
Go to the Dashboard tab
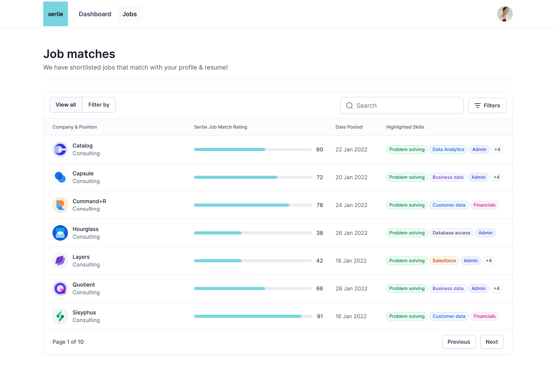[x=95, y=14]
